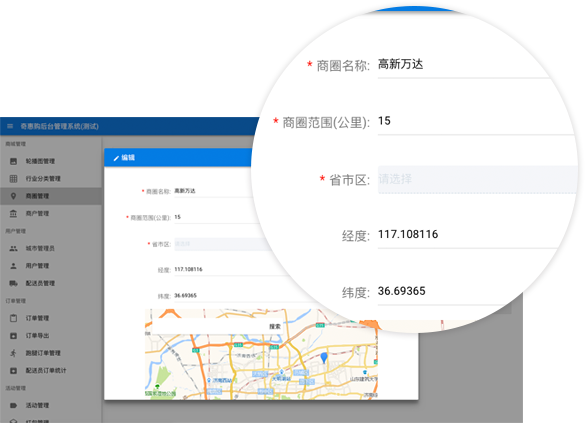Click the title 奇惠购后台管理系统(测试)
The image size is (585, 423).
pos(59,126)
